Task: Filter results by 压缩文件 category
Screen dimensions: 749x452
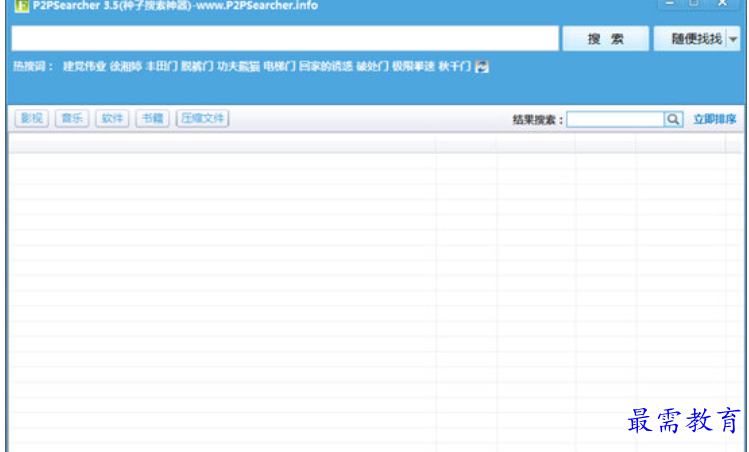Action: 203,118
